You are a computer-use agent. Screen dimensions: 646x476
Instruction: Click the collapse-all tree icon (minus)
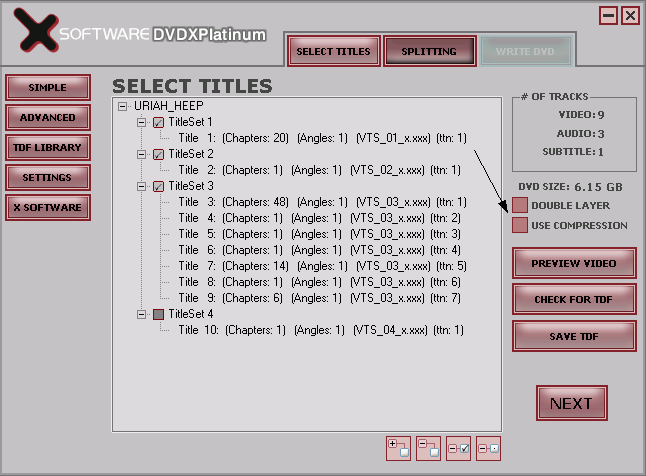coord(428,448)
